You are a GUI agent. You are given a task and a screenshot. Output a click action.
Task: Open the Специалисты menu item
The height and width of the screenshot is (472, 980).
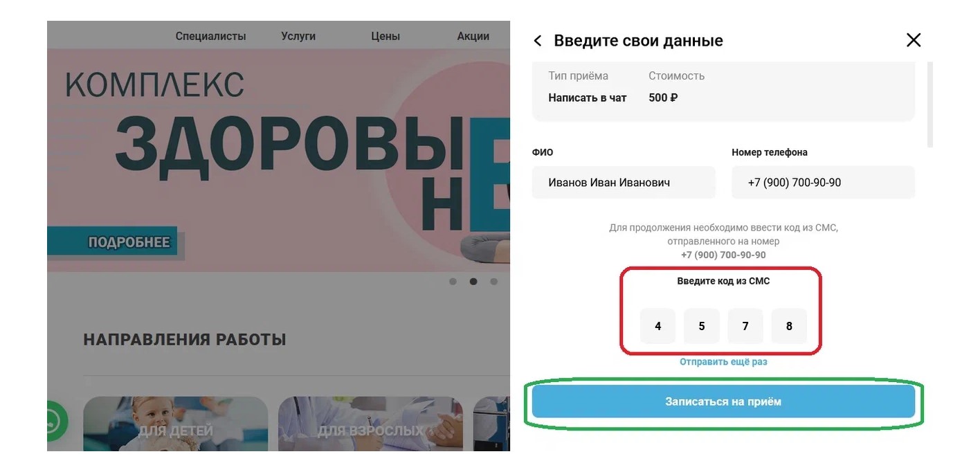(210, 36)
